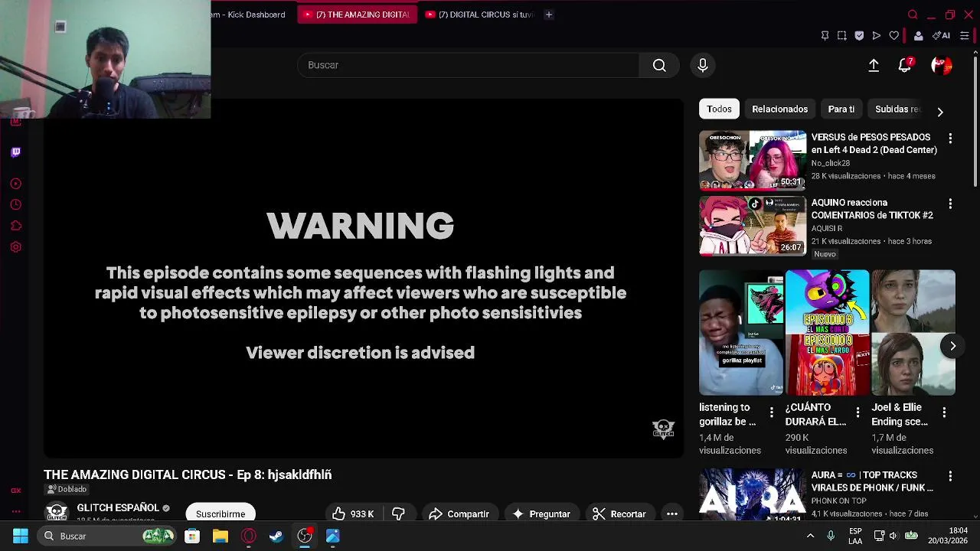Open the Opera account profile icon
The width and height of the screenshot is (980, 551).
(918, 35)
